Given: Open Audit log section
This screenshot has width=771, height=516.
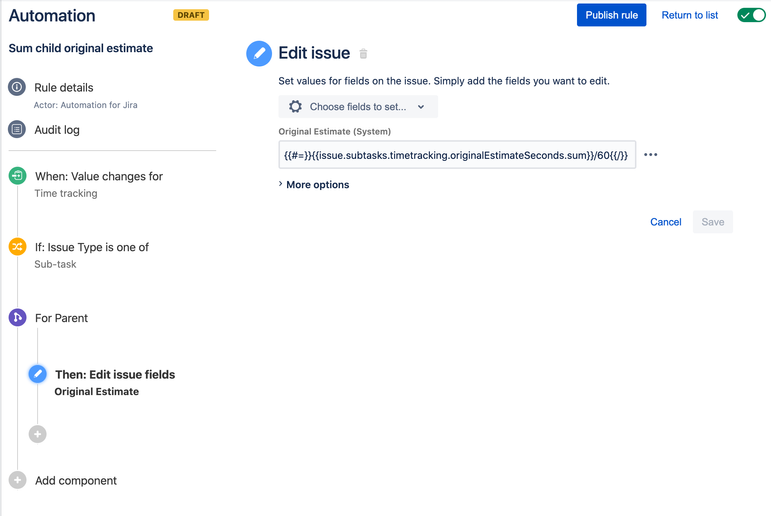Looking at the screenshot, I should point(57,130).
